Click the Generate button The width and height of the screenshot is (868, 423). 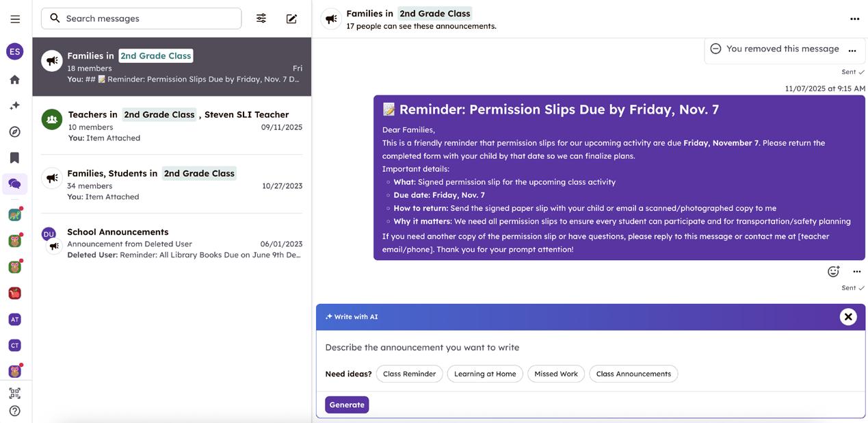347,405
